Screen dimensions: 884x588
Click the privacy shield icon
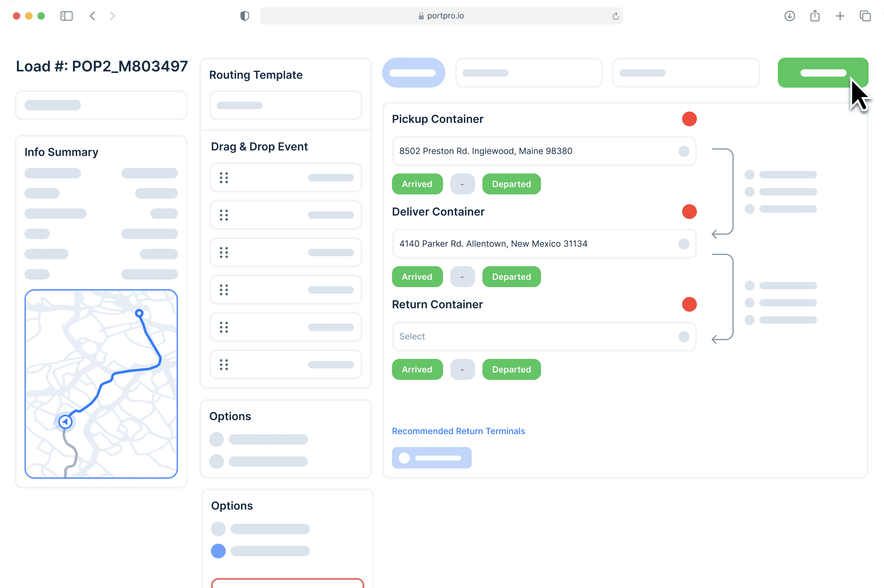[245, 16]
